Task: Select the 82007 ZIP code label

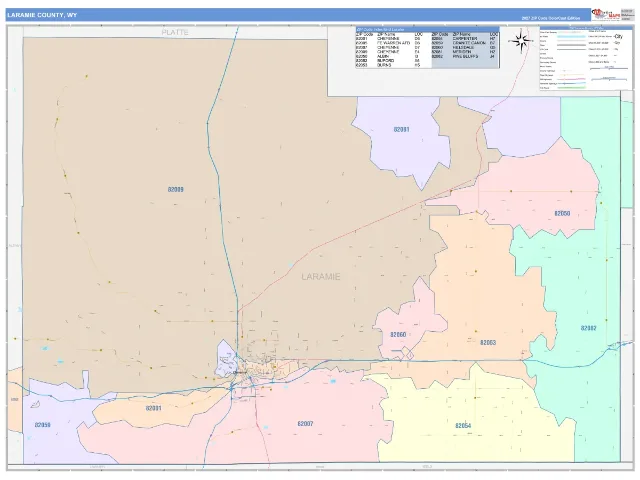Action: coord(305,424)
